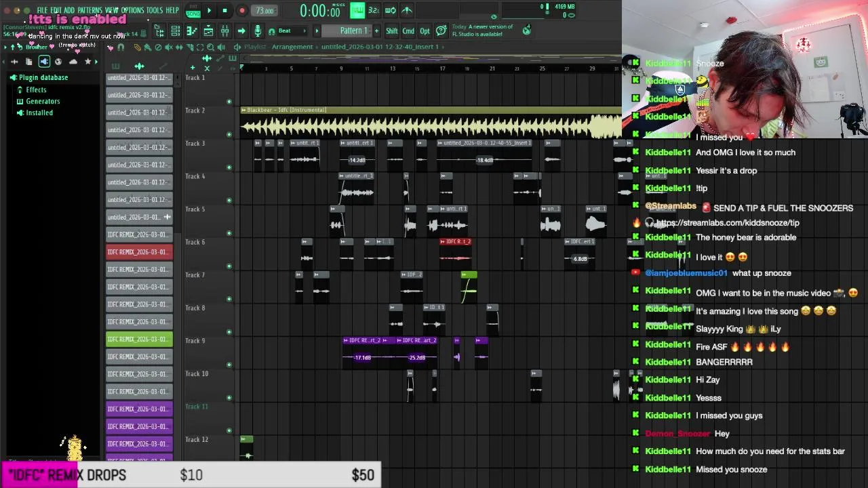Click the green arrow toolbar icon
The width and height of the screenshot is (868, 488).
pyautogui.click(x=241, y=30)
